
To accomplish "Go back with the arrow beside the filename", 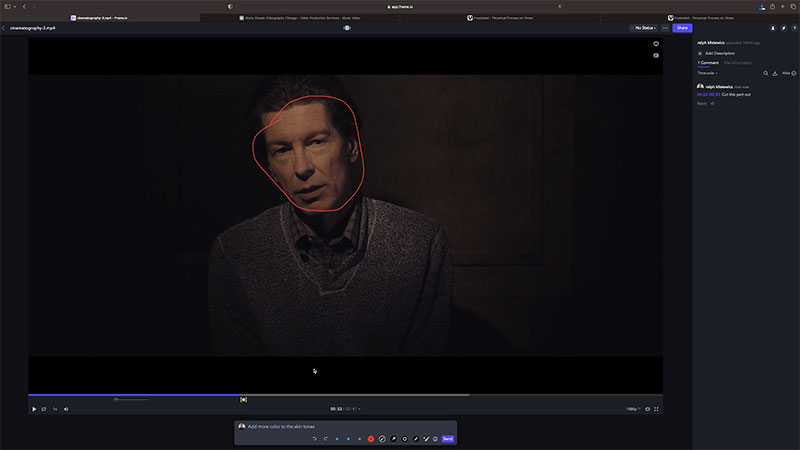I will coord(4,28).
